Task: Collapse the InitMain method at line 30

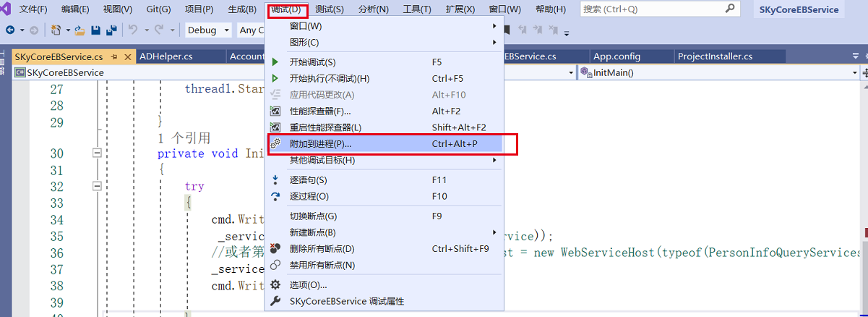Action: [96, 153]
